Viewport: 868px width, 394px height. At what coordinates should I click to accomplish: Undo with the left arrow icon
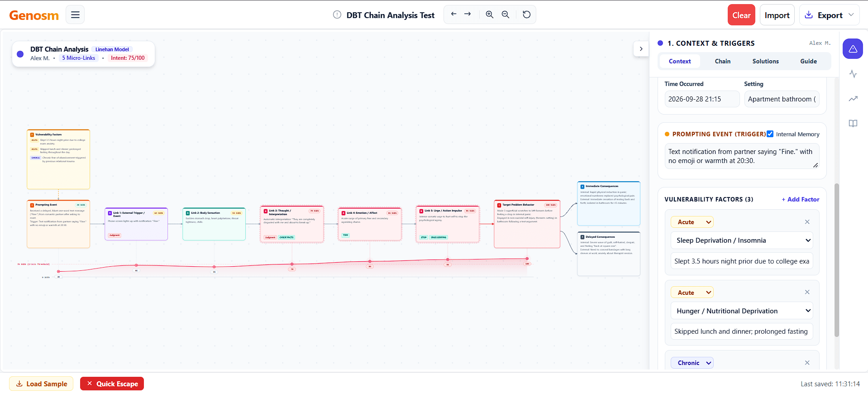tap(453, 14)
